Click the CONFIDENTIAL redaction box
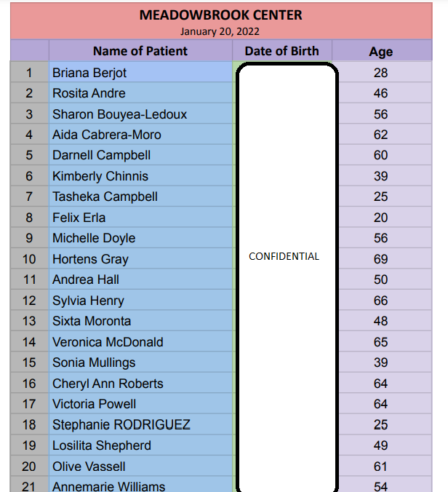Image resolution: width=448 pixels, height=492 pixels. 284,256
